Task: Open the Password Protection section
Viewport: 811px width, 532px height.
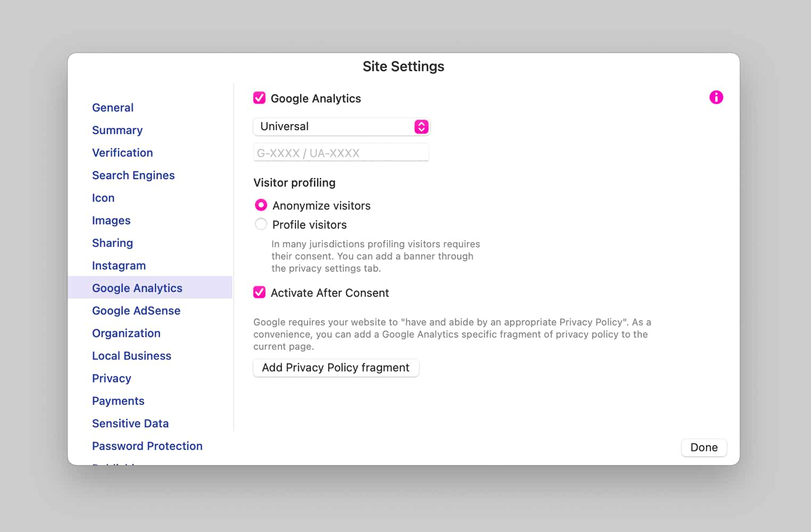Action: (147, 446)
